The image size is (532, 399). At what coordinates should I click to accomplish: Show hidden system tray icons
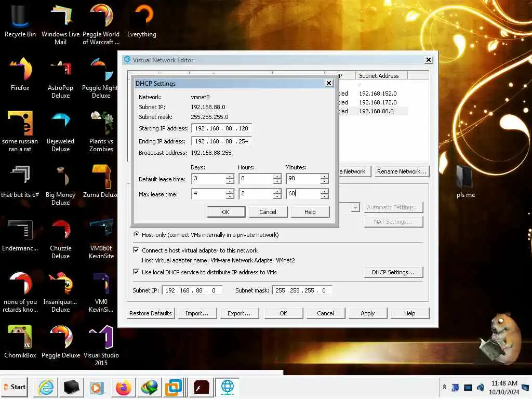tap(445, 387)
